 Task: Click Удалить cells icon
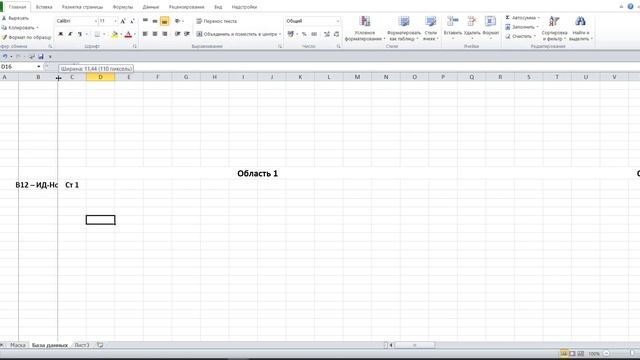(472, 21)
